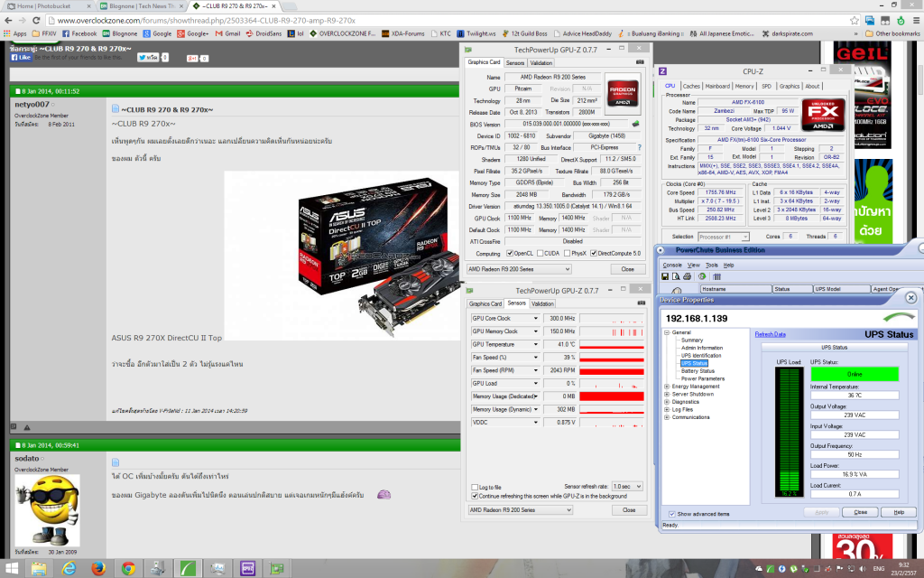Click the Google +1 button under thread title
924x578 pixels.
(x=192, y=59)
